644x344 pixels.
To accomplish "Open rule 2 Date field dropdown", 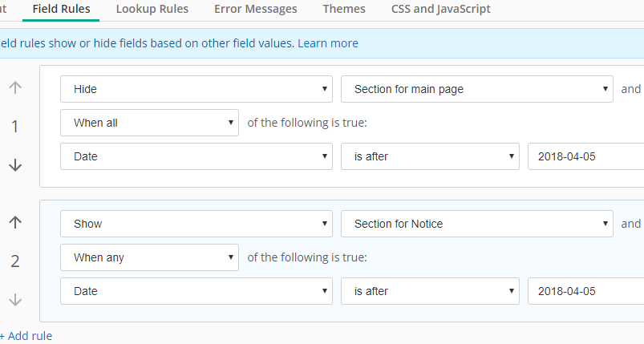I will click(x=196, y=291).
